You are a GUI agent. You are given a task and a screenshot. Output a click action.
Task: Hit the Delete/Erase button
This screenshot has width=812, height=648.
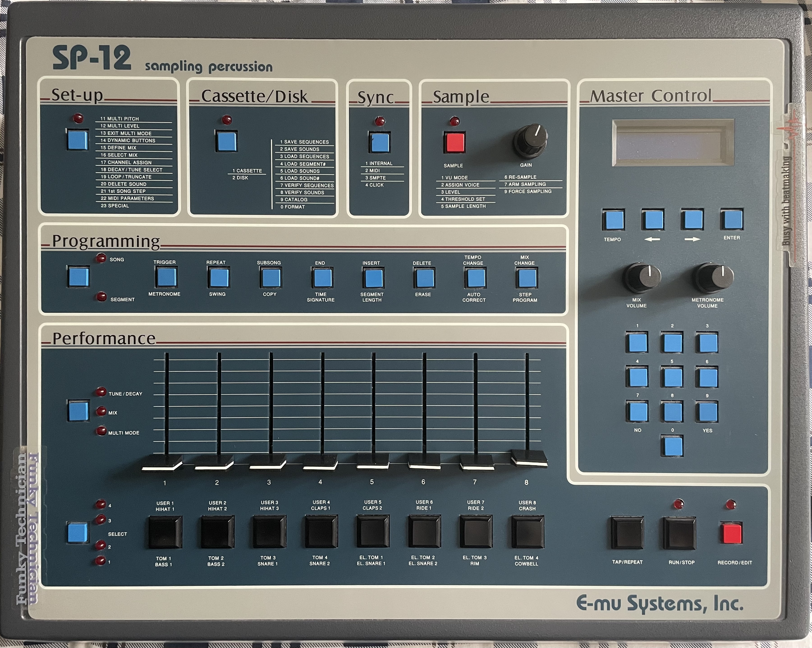pos(424,278)
